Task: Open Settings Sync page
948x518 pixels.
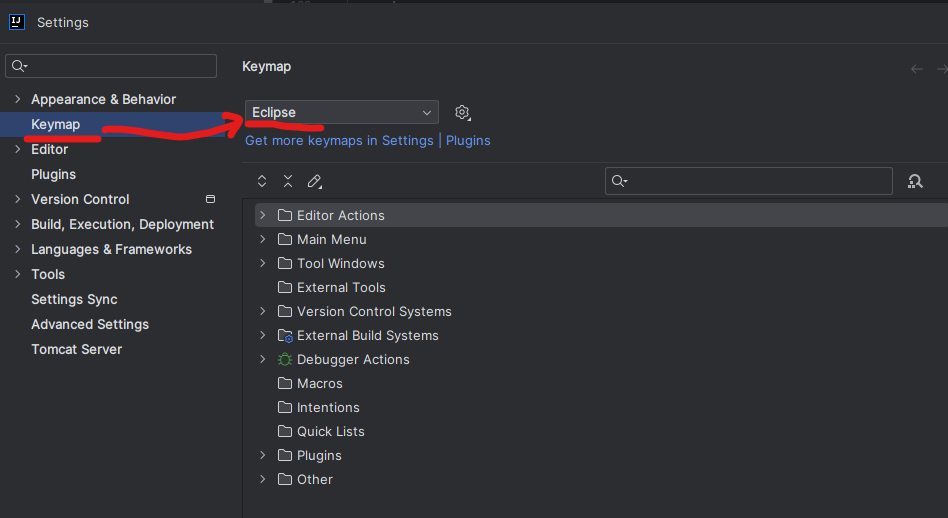Action: coord(74,300)
